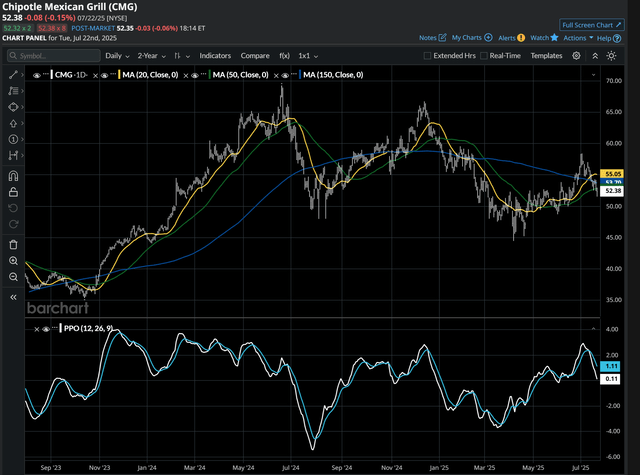The width and height of the screenshot is (640, 475).
Task: Collapse the price pane legend chevron
Action: coord(593,75)
